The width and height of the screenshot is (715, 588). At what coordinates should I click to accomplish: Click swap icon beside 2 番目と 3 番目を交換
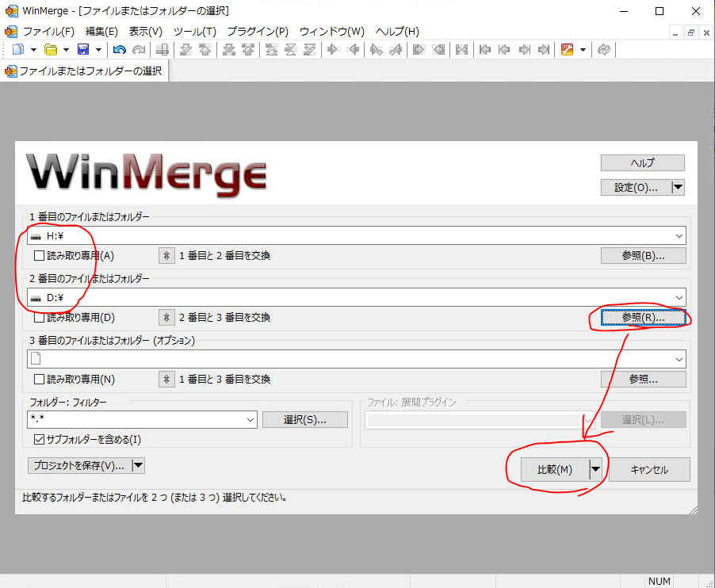(x=166, y=317)
